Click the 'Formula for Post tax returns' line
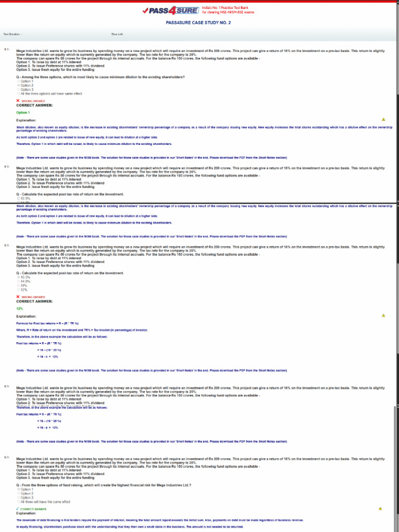The image size is (399, 532). pos(47,323)
